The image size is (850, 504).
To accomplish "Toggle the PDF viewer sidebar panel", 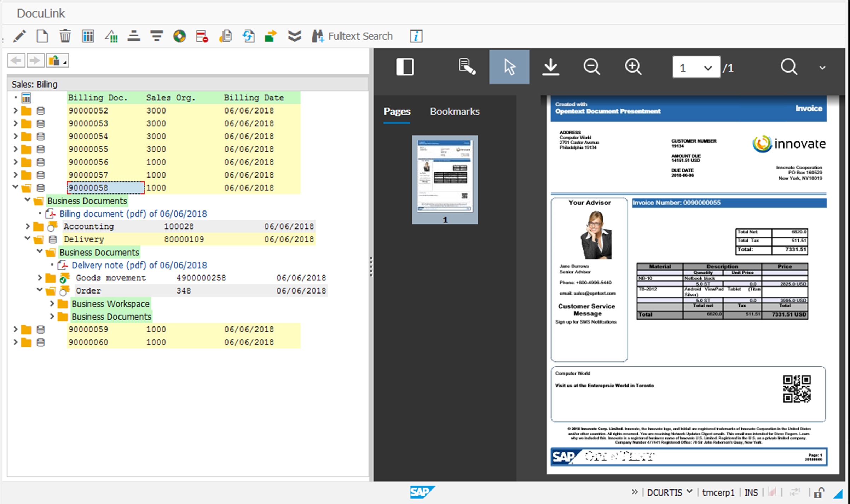I will click(405, 67).
